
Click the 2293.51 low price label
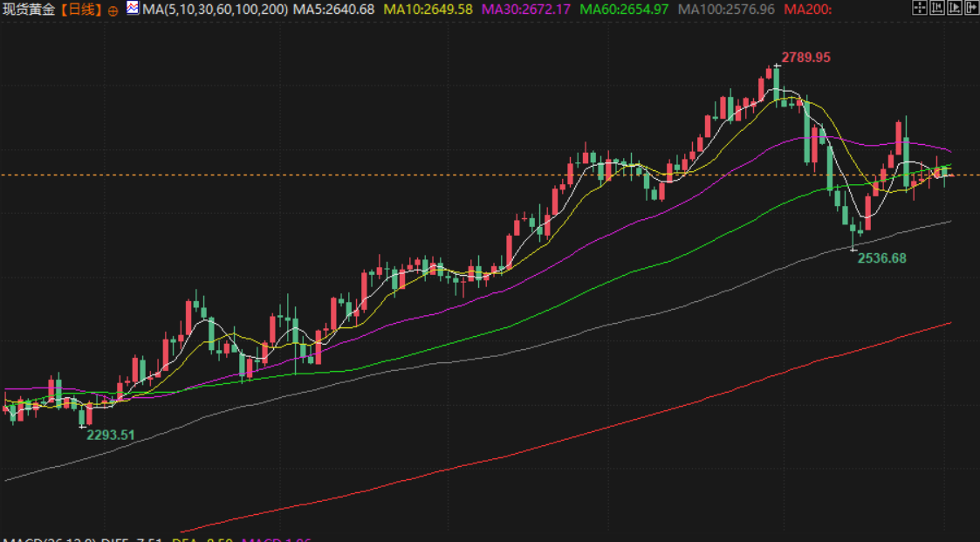[111, 435]
